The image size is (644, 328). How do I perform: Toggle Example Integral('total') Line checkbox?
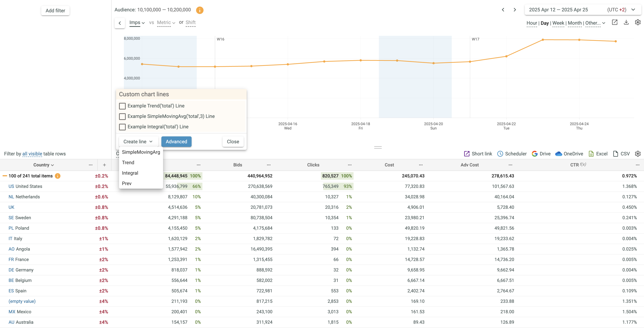(122, 127)
